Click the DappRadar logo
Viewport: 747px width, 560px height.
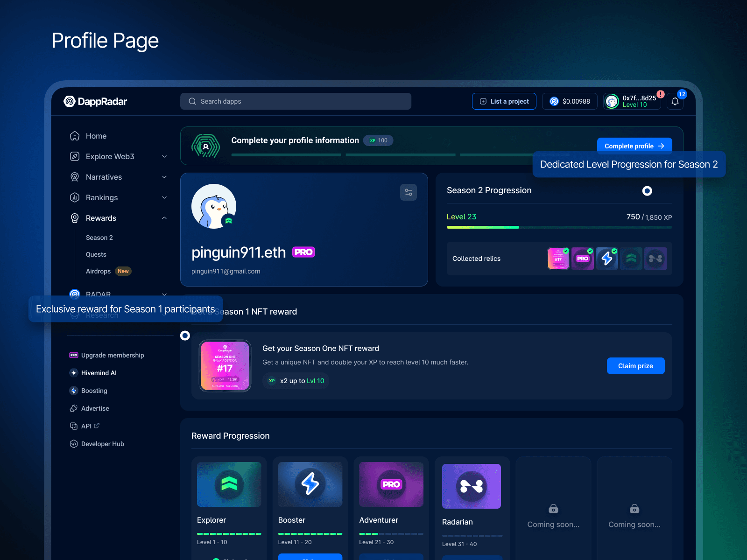(95, 101)
